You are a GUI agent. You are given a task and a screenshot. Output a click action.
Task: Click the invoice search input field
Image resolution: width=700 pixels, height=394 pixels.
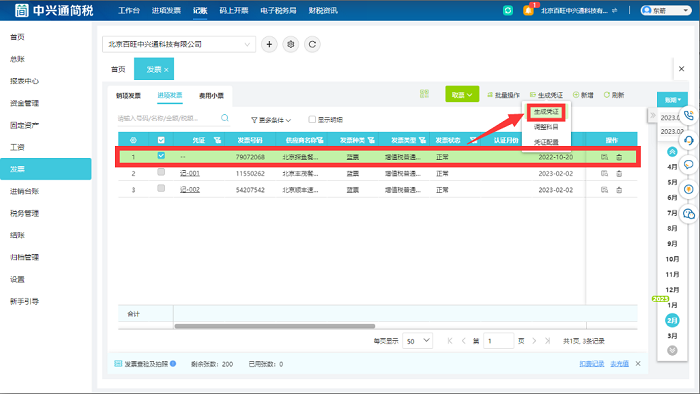click(x=167, y=118)
